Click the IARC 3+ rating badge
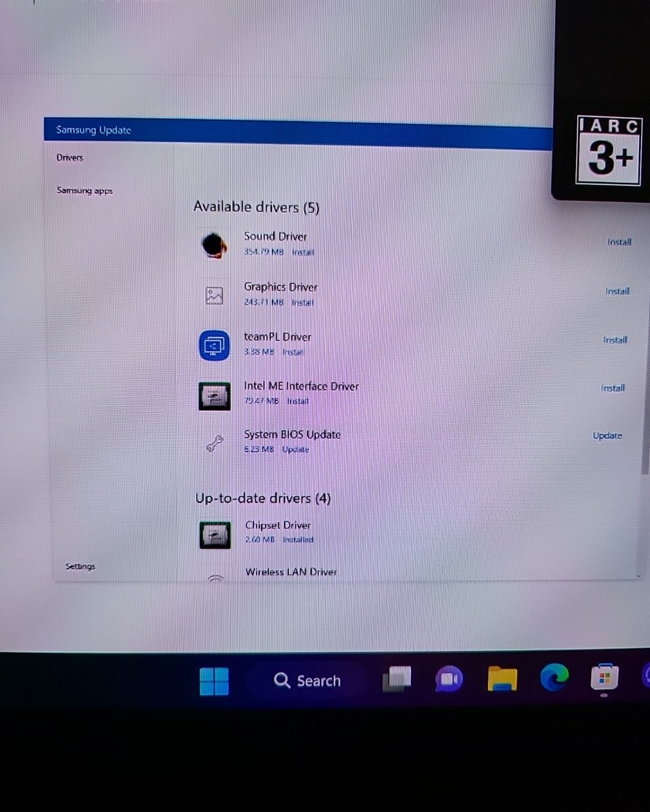650x812 pixels. [608, 151]
